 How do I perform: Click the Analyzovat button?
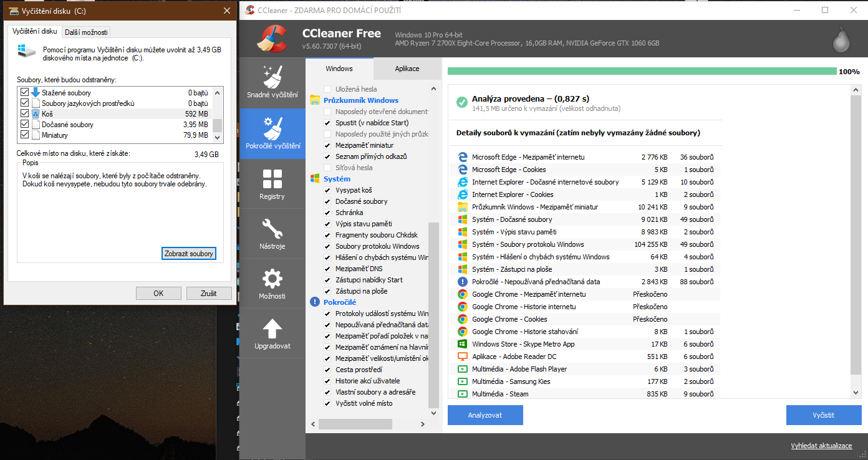click(485, 415)
